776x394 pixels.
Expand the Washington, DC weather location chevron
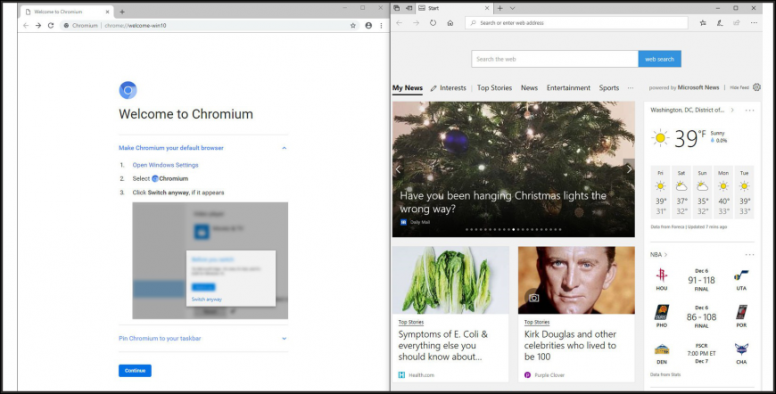point(732,110)
